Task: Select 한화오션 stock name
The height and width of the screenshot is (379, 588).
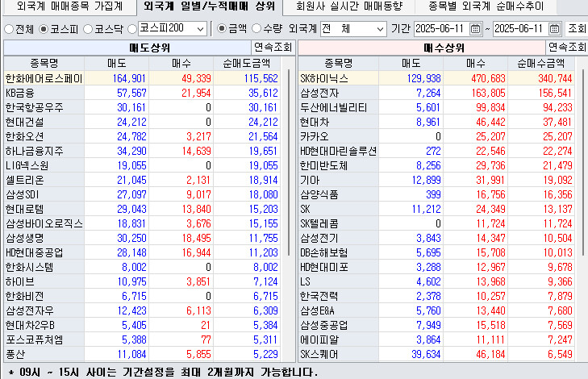Action: click(x=25, y=136)
